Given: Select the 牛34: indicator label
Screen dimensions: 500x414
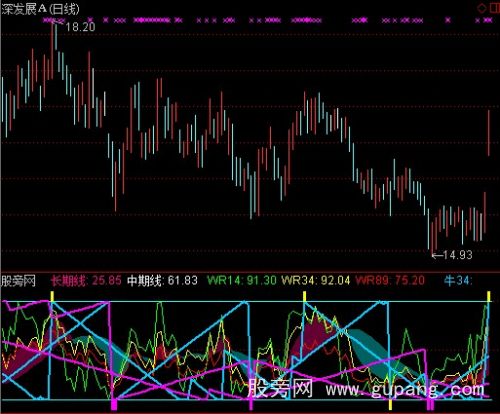Looking at the screenshot, I should [x=458, y=280].
